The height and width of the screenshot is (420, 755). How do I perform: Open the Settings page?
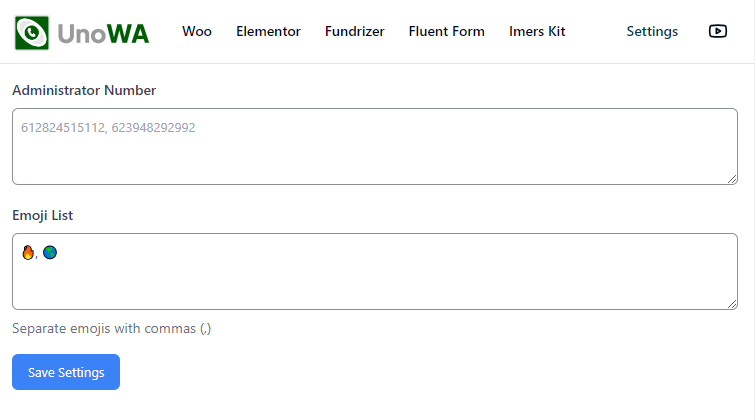[x=652, y=31]
